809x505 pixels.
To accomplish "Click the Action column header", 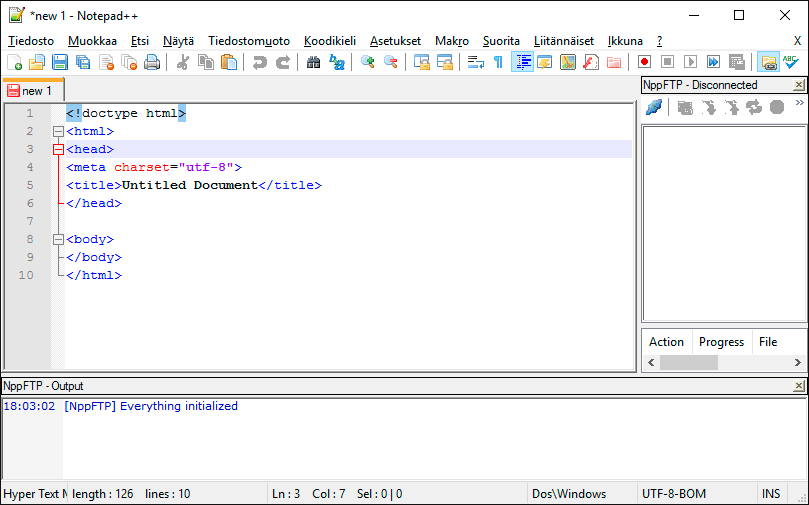I will tap(666, 341).
